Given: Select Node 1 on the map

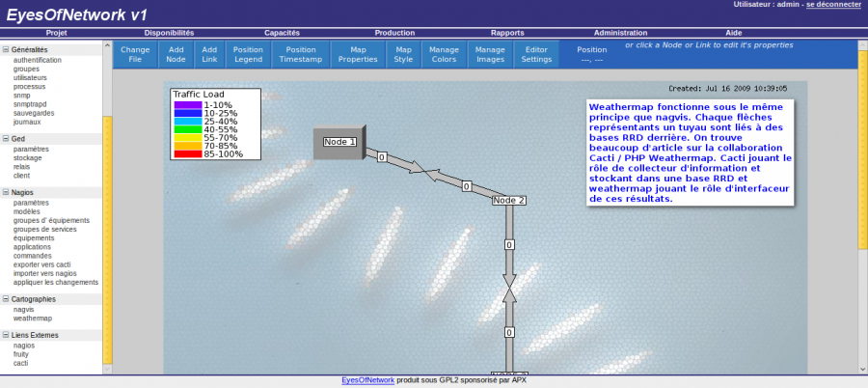Looking at the screenshot, I should pos(339,143).
